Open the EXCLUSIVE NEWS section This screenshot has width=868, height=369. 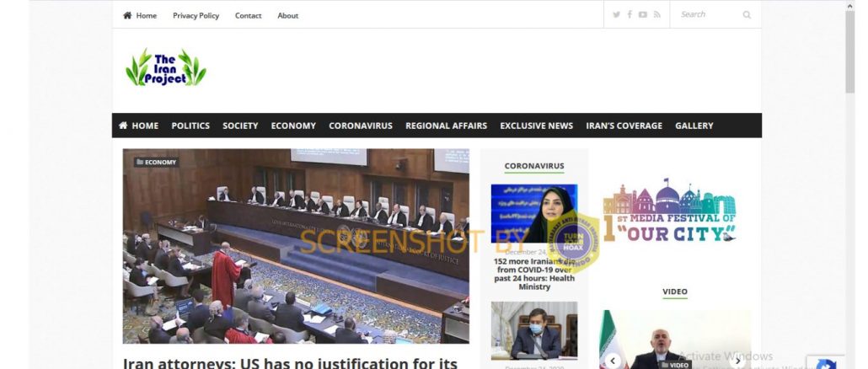tap(537, 126)
